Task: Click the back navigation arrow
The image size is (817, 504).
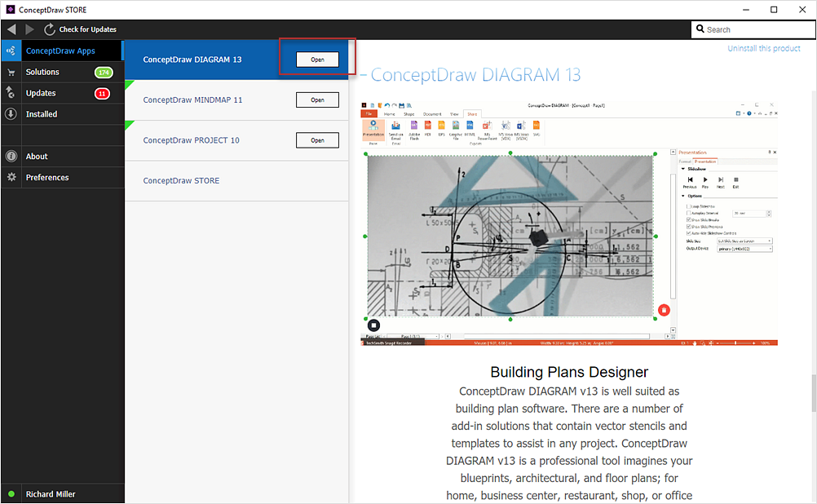Action: point(11,29)
